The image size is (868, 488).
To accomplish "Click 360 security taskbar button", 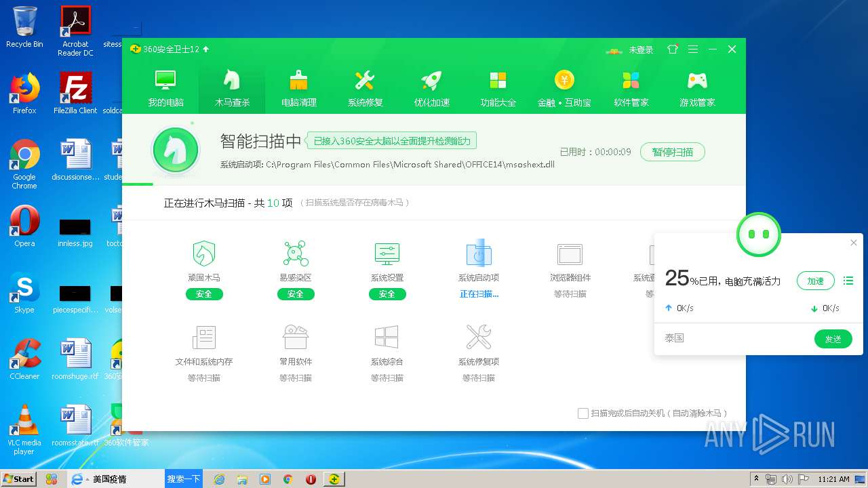I will coord(334,479).
